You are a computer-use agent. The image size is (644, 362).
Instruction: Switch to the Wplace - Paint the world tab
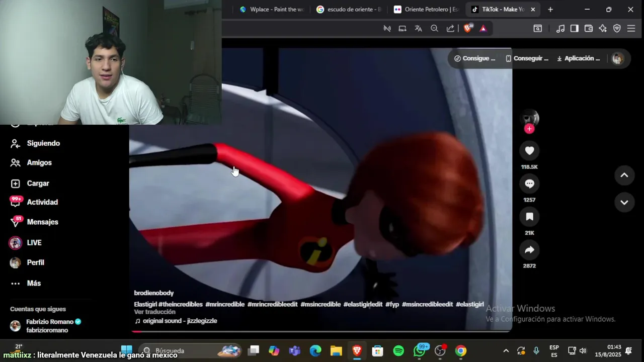click(272, 9)
